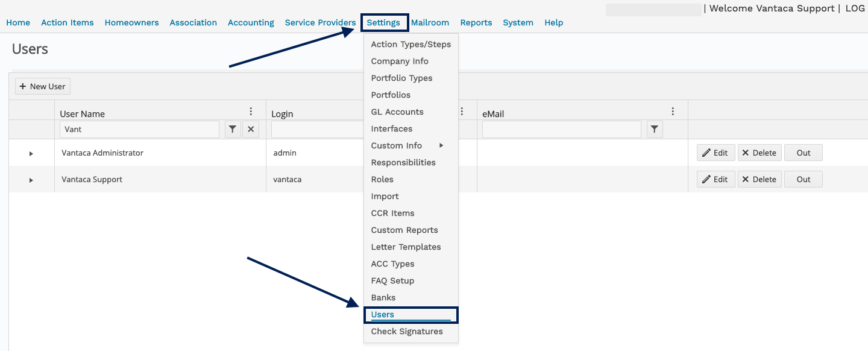Expand the Vantaca Administrator row
The image size is (868, 351).
point(31,154)
